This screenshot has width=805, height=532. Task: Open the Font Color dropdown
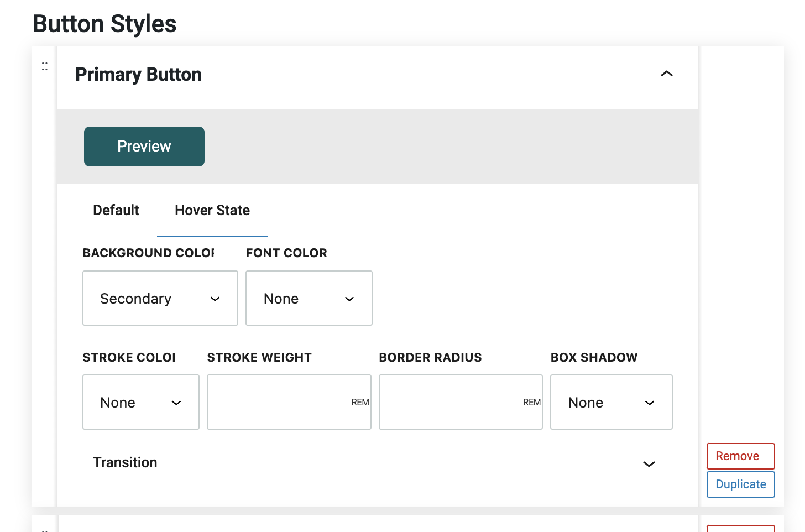click(309, 299)
